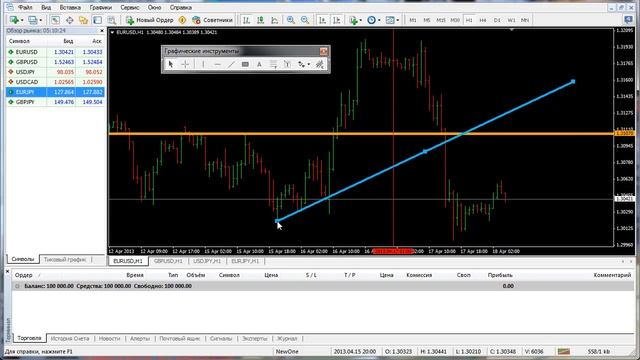The height and width of the screenshot is (360, 640).
Task: Switch to the GBPUSD,H1 chart tab
Action: 168,261
